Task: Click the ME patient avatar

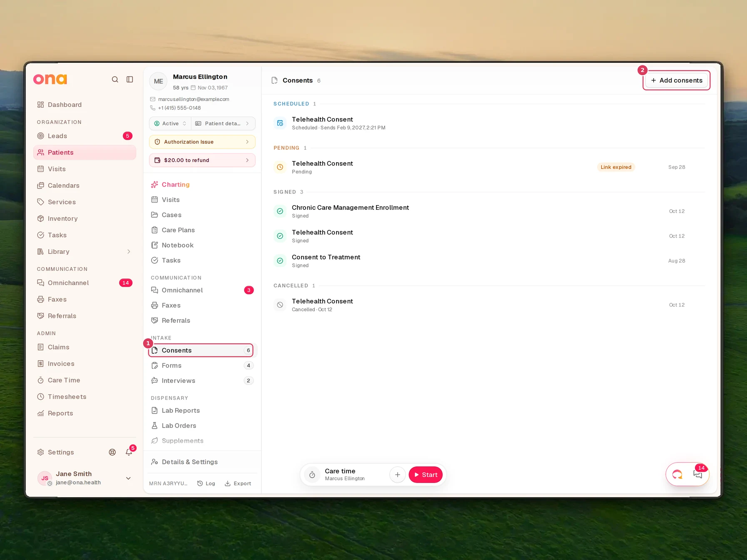Action: (x=159, y=82)
